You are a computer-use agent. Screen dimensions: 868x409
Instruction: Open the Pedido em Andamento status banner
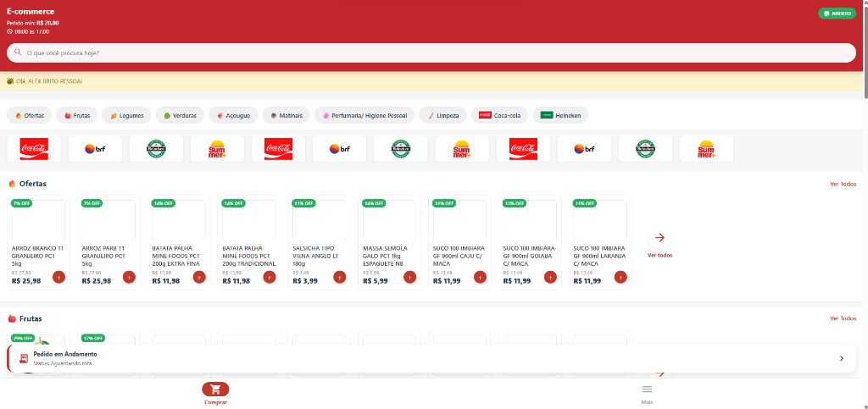tap(431, 359)
